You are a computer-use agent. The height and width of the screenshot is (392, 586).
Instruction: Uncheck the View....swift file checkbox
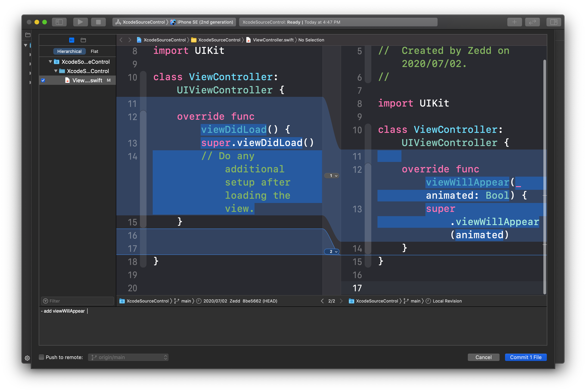pos(43,80)
